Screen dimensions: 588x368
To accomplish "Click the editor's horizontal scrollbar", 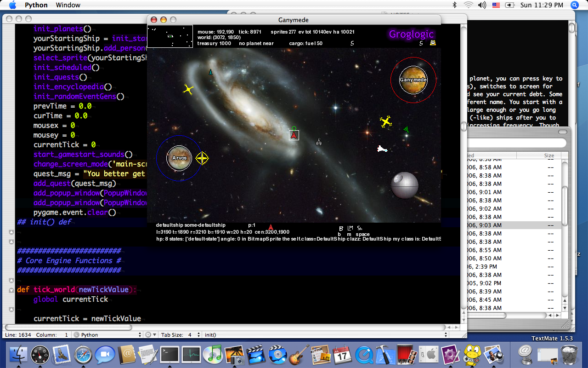I will [x=73, y=327].
